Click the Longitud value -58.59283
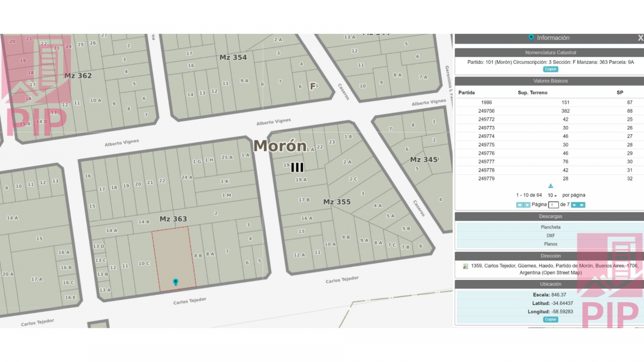 (562, 312)
